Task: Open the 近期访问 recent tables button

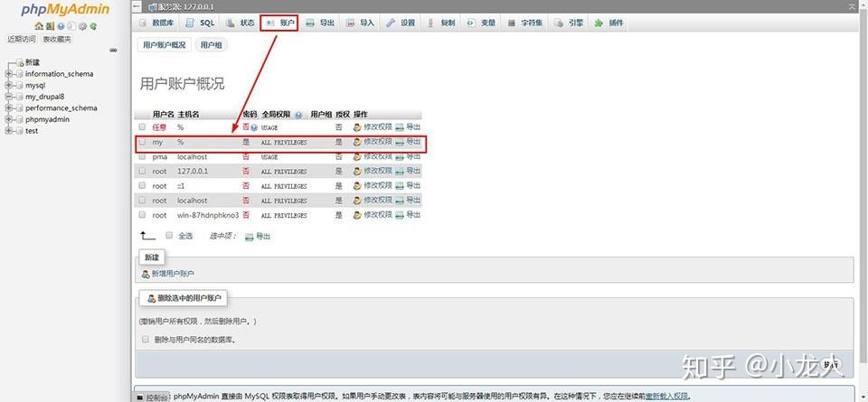Action: (x=22, y=39)
